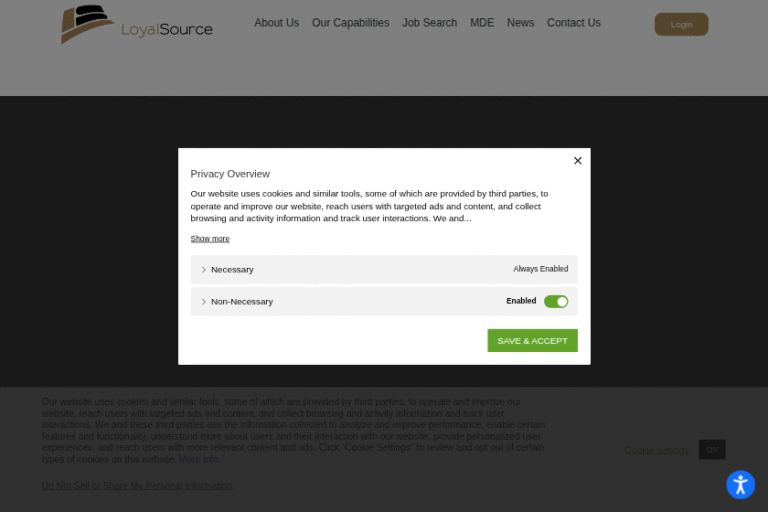Click the Always Enabled label
Viewport: 768px width, 512px height.
coord(540,269)
